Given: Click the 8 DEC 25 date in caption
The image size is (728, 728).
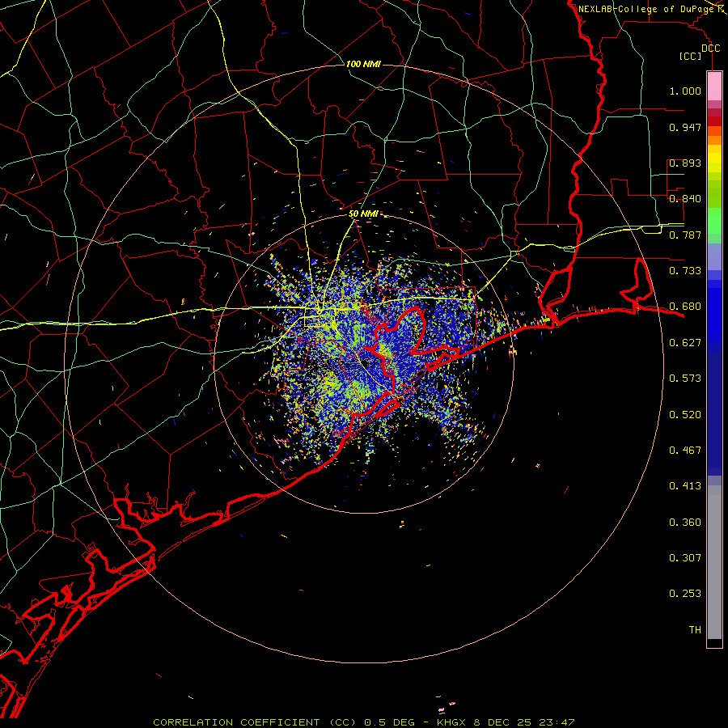Looking at the screenshot, I should (502, 722).
